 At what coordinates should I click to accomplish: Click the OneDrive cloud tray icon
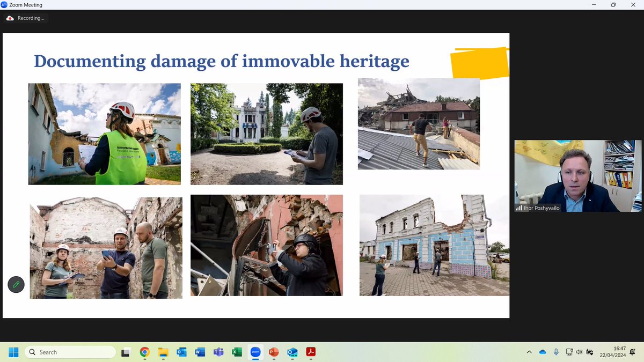click(x=543, y=352)
